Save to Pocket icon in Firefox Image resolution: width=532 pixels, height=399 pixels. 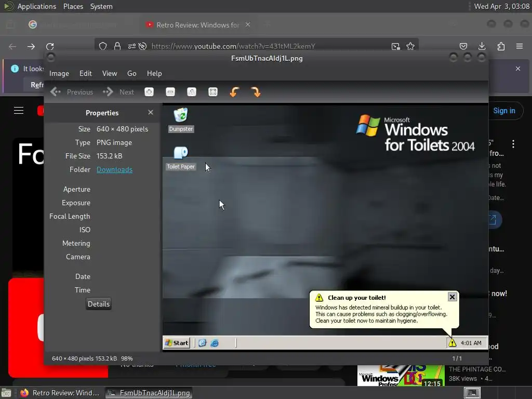(463, 46)
